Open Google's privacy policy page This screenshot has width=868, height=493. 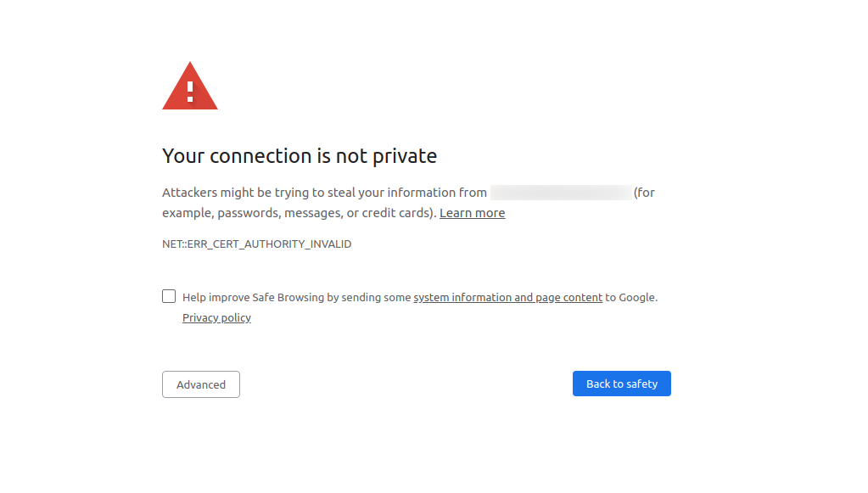(216, 317)
